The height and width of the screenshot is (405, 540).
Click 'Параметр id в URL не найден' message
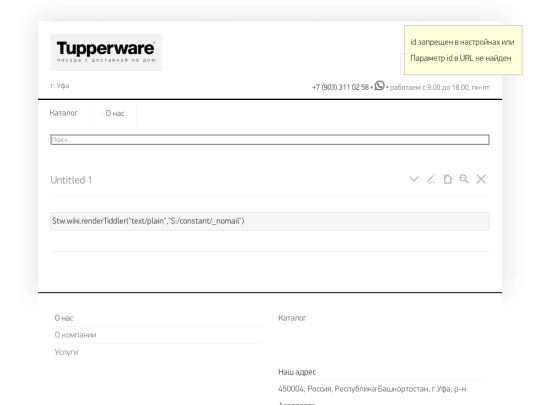tap(460, 58)
